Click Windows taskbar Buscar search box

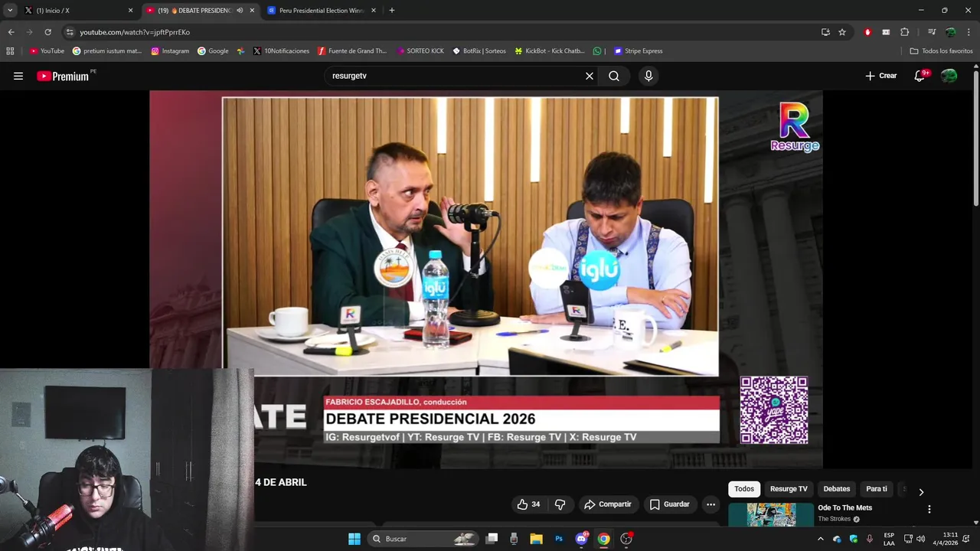[423, 539]
